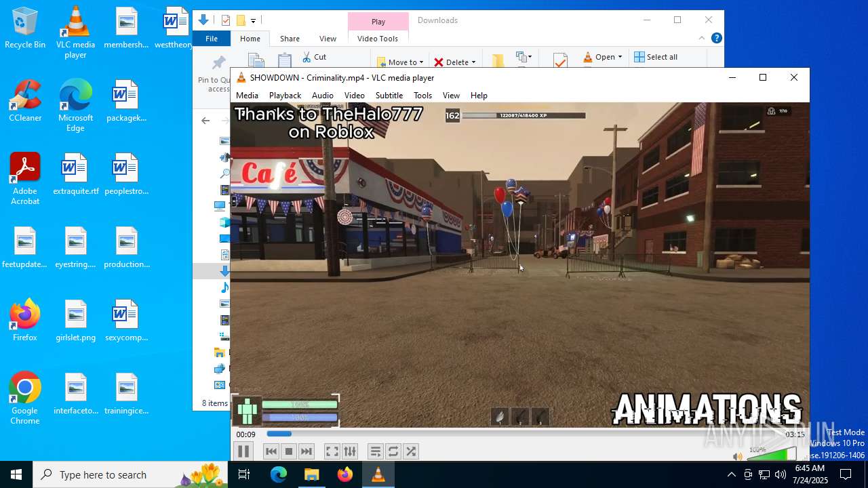Adjust the VLC volume slider
This screenshot has width=868, height=488.
coord(772,454)
